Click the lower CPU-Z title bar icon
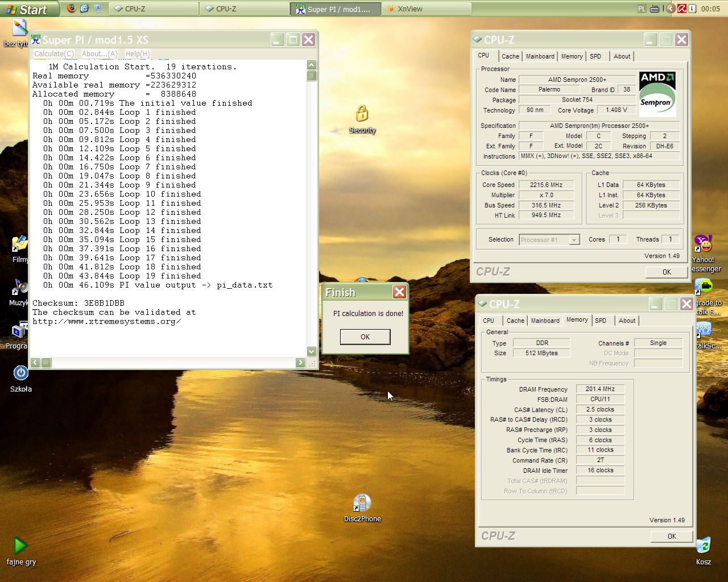 click(x=482, y=304)
